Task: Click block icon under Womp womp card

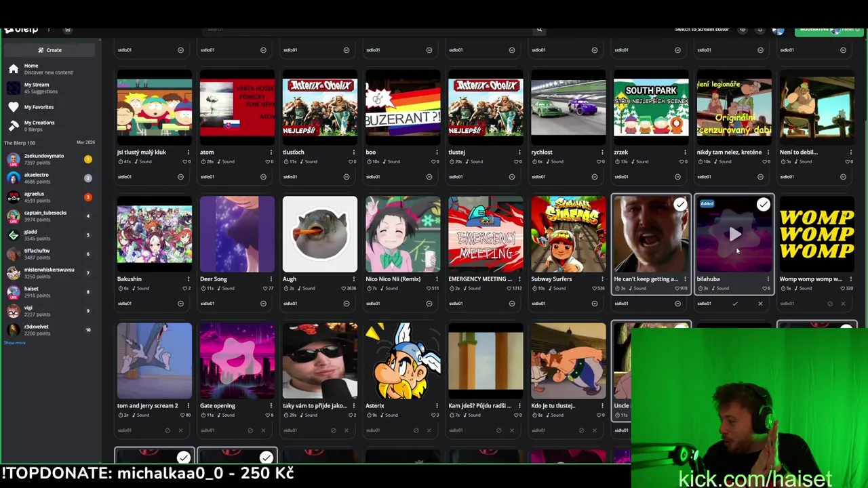Action: click(x=830, y=304)
